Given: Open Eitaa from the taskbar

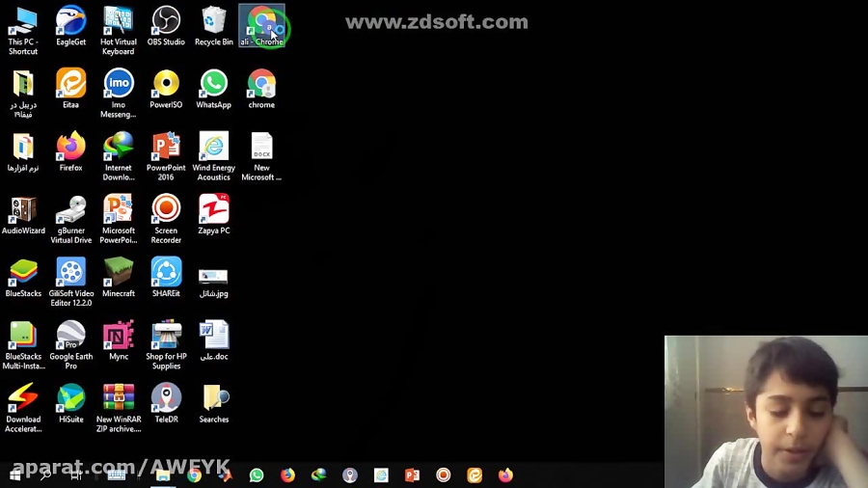Looking at the screenshot, I should [x=475, y=475].
